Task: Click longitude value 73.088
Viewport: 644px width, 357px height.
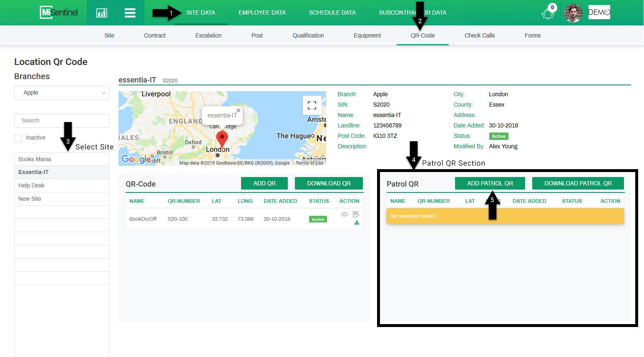Action: (246, 219)
